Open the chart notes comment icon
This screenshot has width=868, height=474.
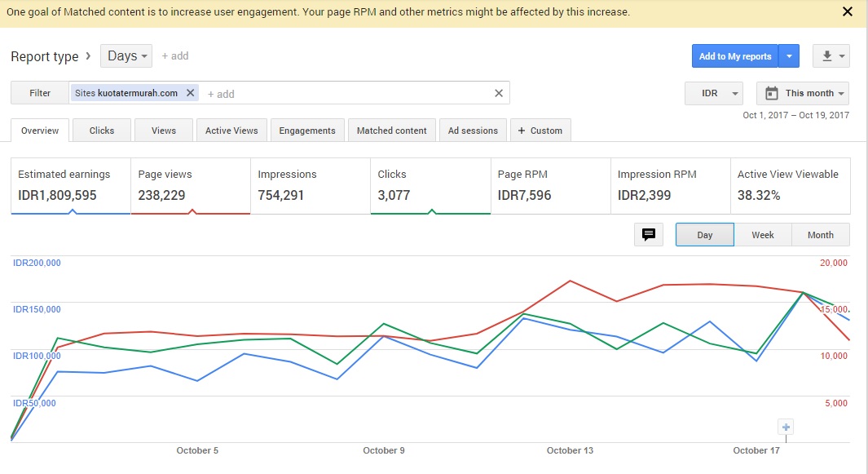coord(649,234)
